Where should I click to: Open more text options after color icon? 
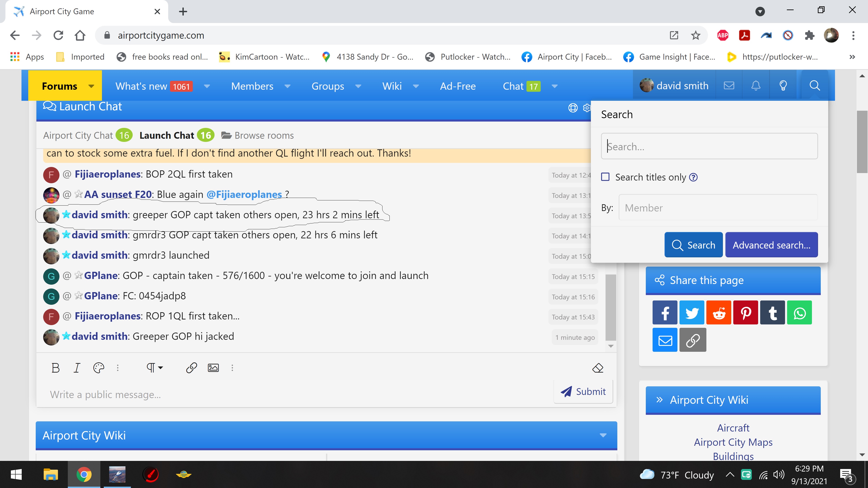118,368
